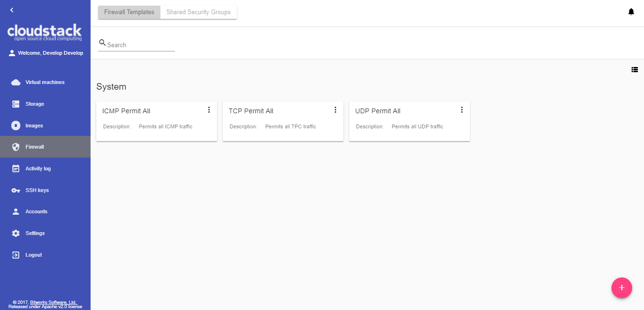Screen dimensions: 644x310
Task: Click the Search input field
Action: [140, 45]
